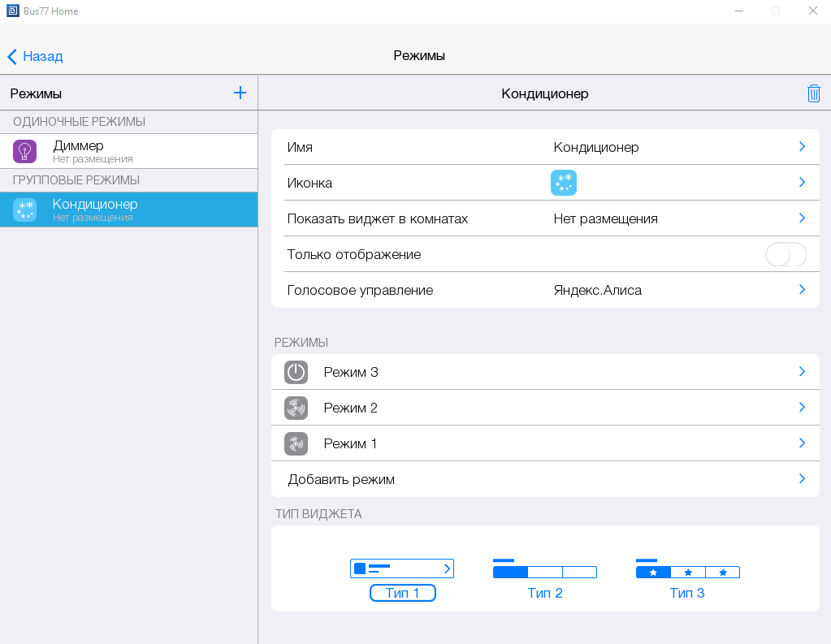Viewport: 831px width, 644px height.
Task: Click the snowflake icon in Иконка row
Action: [x=563, y=183]
